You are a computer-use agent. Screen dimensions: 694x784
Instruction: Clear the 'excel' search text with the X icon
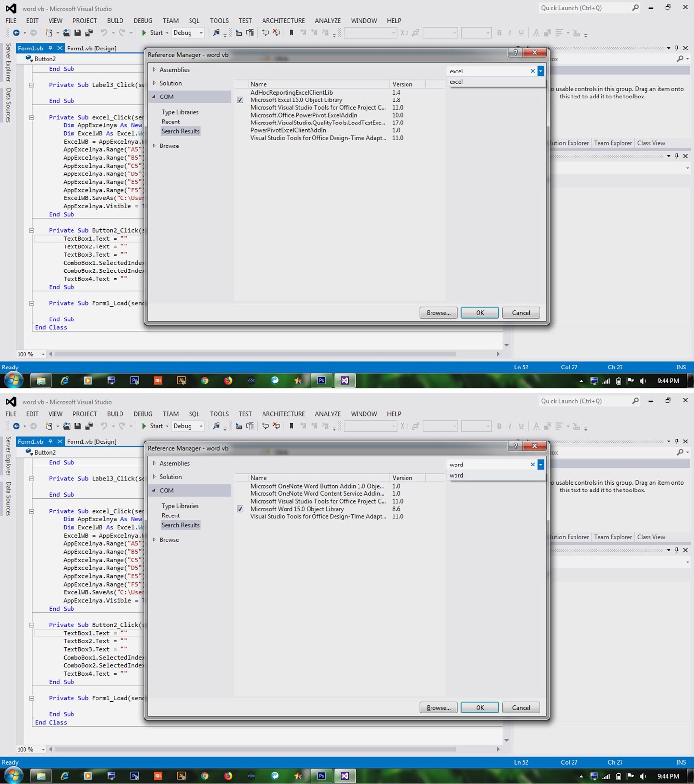[533, 71]
